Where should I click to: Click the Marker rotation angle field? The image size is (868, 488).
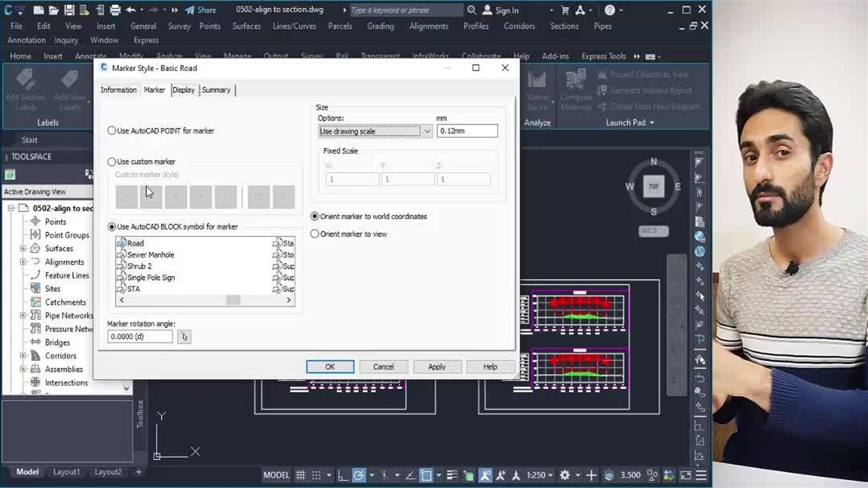[x=140, y=337]
